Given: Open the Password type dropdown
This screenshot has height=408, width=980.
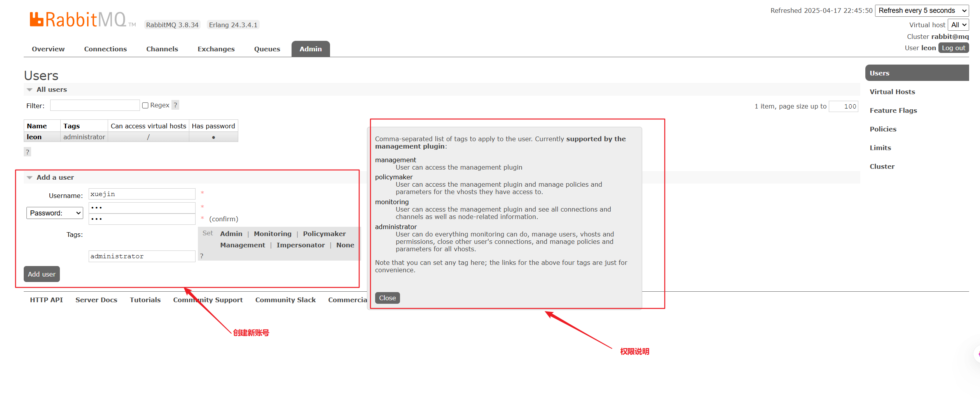Looking at the screenshot, I should pos(55,213).
